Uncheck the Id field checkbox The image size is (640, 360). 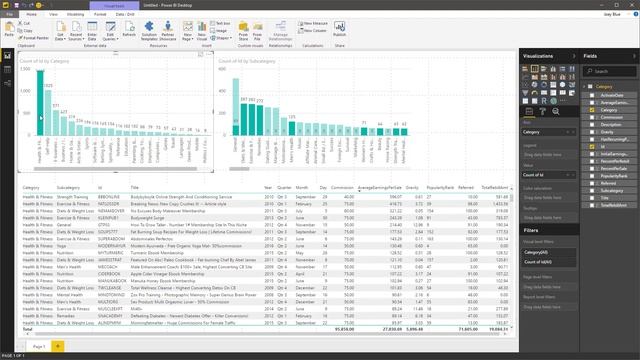point(592,147)
